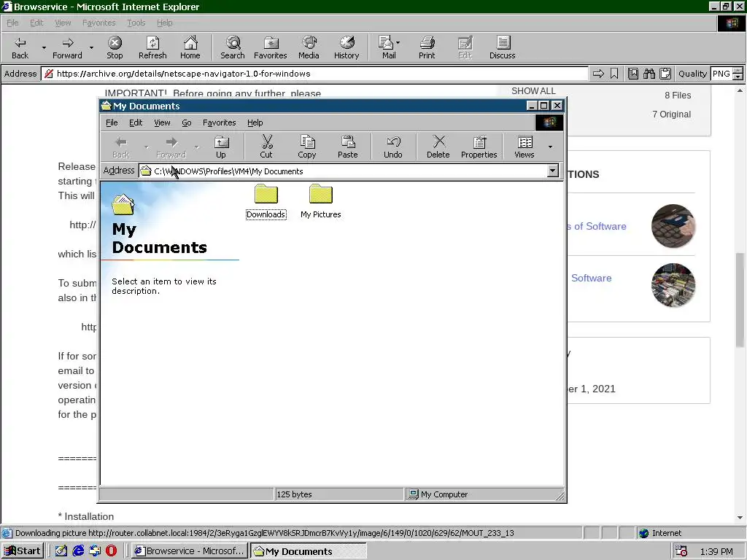Click the bookmarks book icon near Quality
Screen dimensions: 747x560
[633, 74]
